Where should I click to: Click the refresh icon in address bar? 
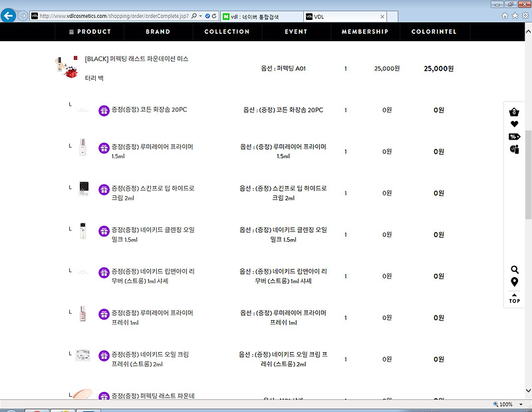click(x=214, y=16)
